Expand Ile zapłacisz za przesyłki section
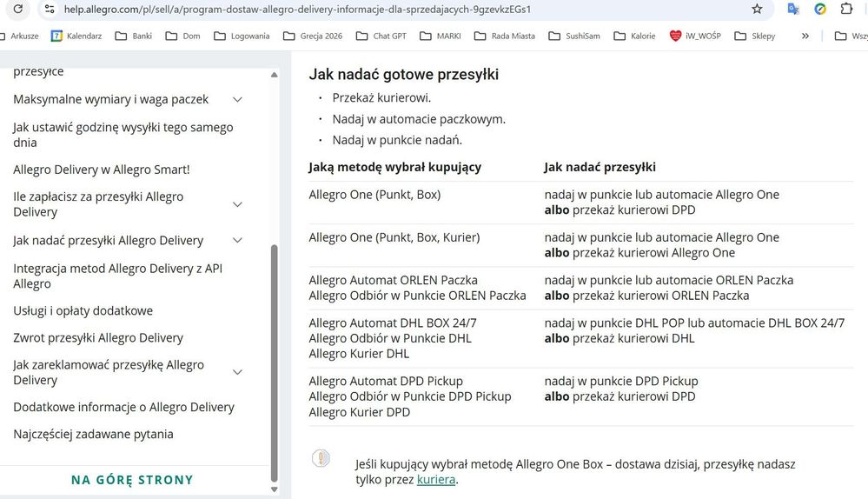The height and width of the screenshot is (499, 868). click(237, 204)
